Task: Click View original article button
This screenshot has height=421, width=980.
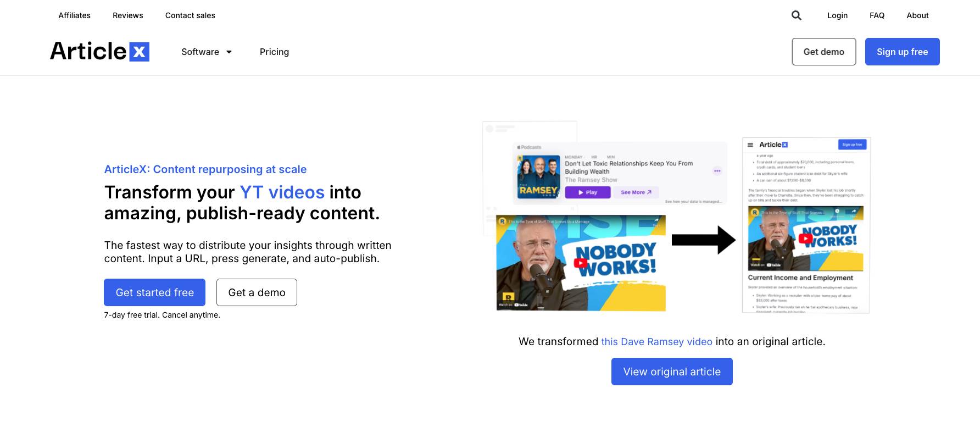Action: [x=672, y=372]
